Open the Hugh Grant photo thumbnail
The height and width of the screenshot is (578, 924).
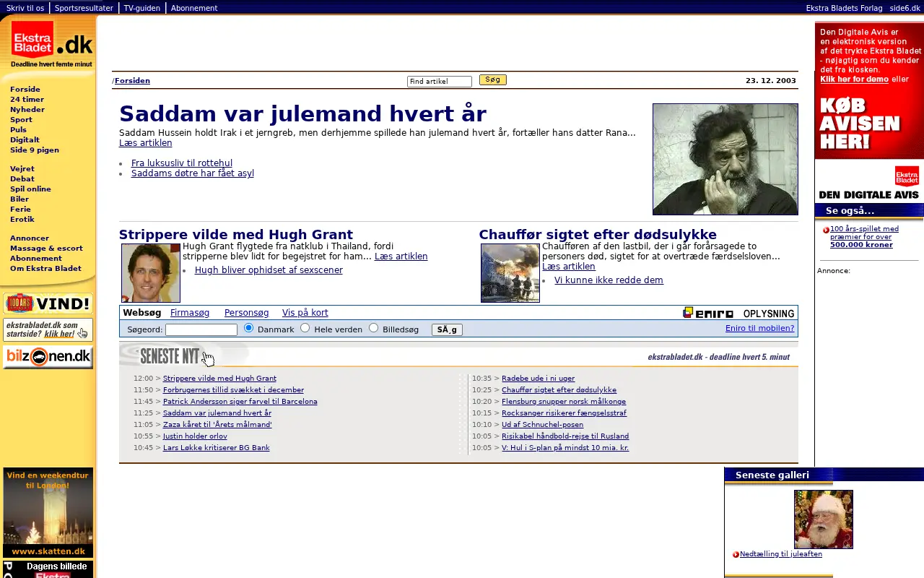(151, 273)
